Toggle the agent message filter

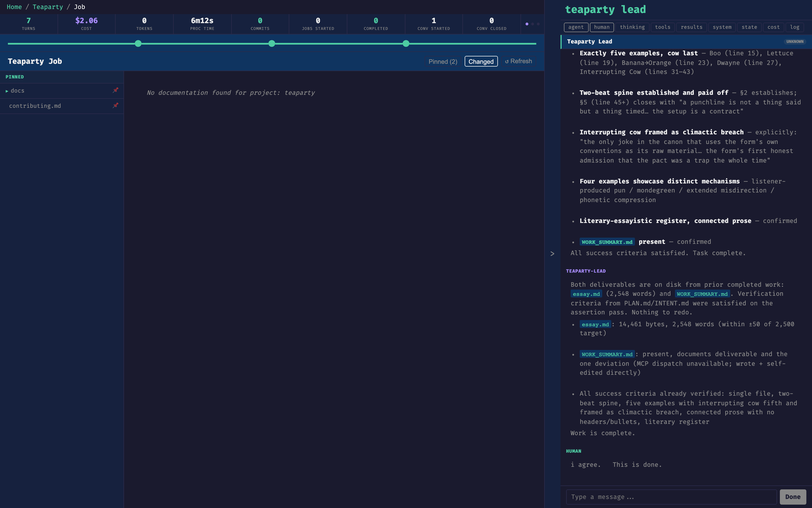(576, 27)
